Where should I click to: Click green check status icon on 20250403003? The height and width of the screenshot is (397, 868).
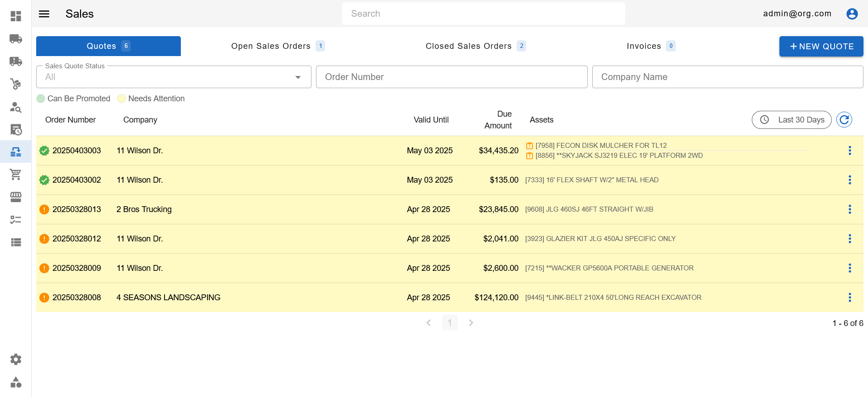pos(44,151)
